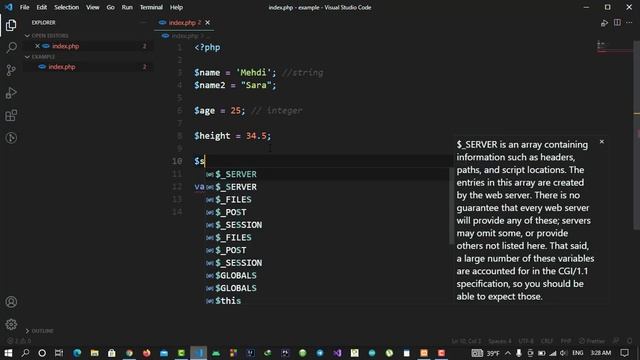Screen dimensions: 640x360
Task: Choose the first $_SERVER suggestion
Action: point(236,174)
